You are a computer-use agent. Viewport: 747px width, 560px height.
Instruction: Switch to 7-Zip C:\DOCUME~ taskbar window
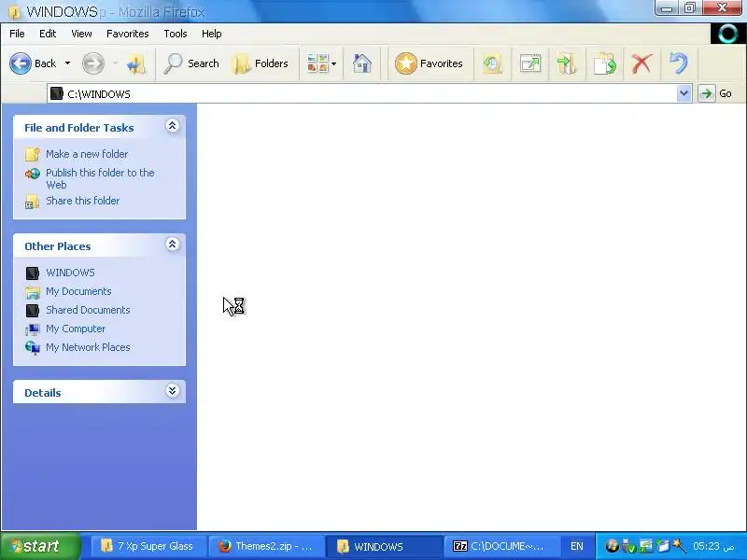[x=501, y=546]
